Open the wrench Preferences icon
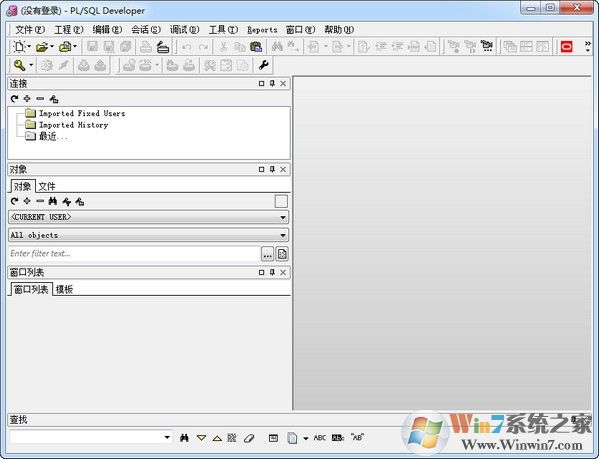 [264, 65]
